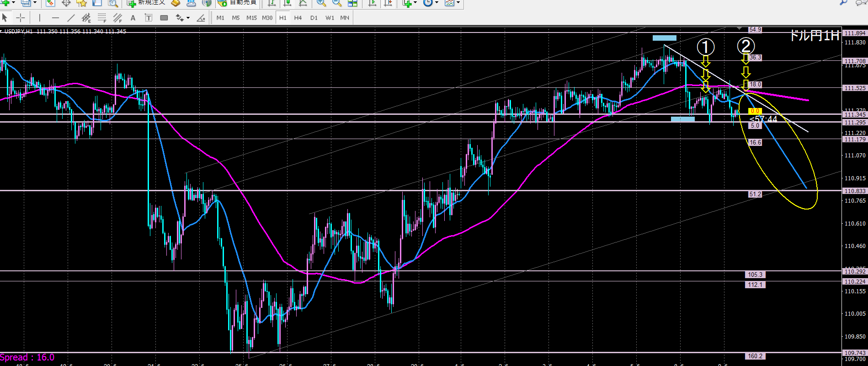Tile chart windows icon

(x=352, y=3)
